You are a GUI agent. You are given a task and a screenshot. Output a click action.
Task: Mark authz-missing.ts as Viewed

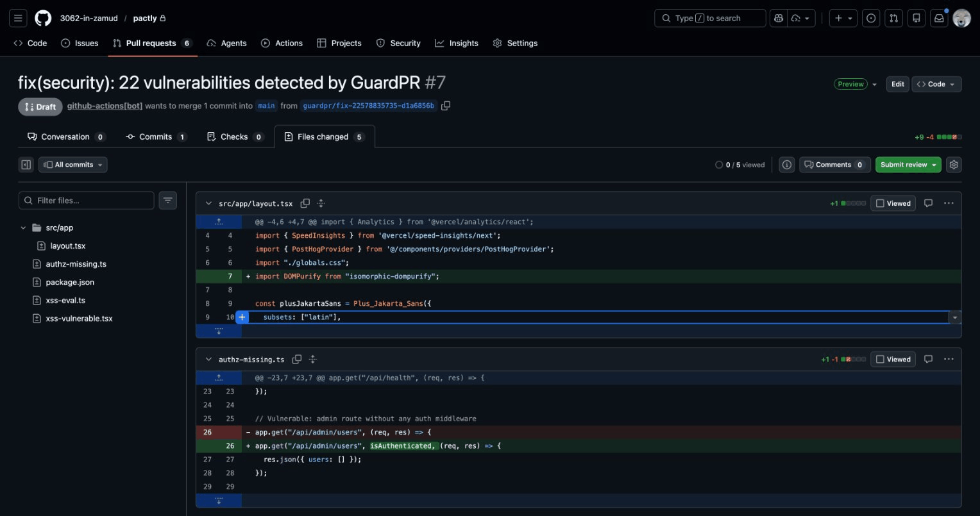[x=893, y=359]
